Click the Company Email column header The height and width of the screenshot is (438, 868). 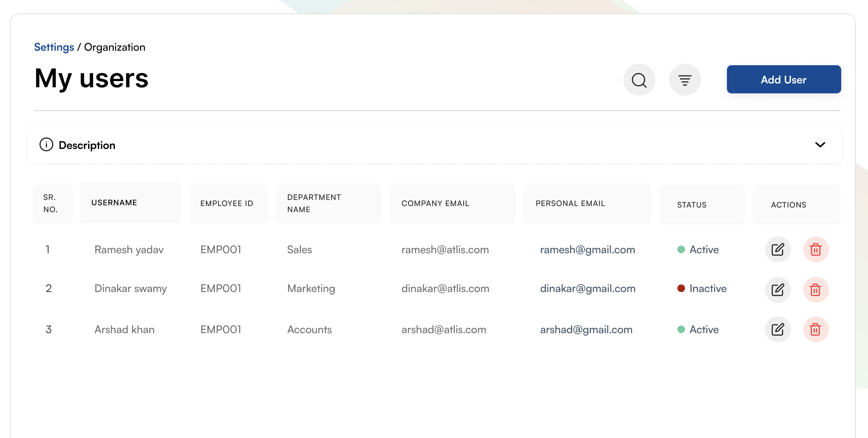(435, 203)
